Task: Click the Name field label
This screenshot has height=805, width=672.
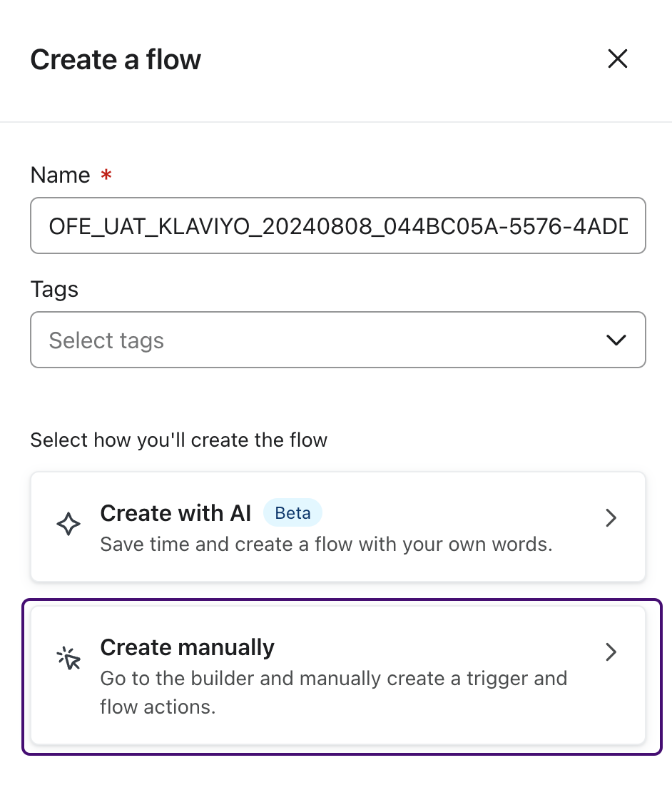Action: (61, 175)
